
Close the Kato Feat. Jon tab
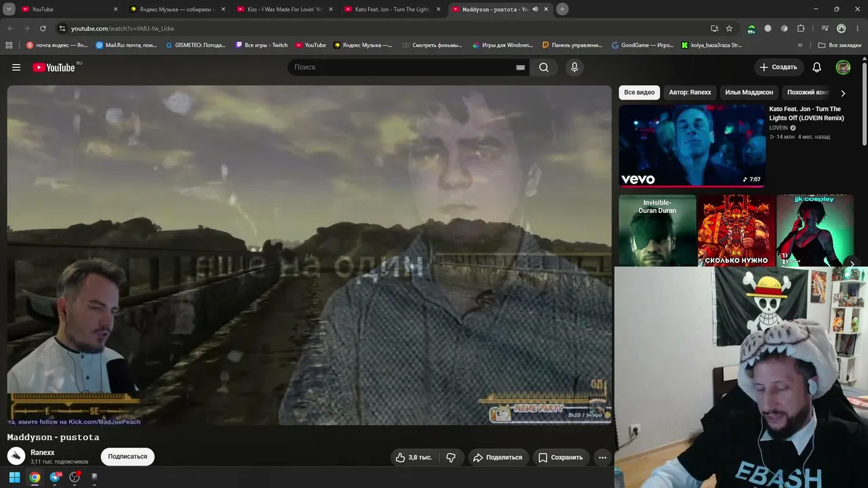(439, 9)
